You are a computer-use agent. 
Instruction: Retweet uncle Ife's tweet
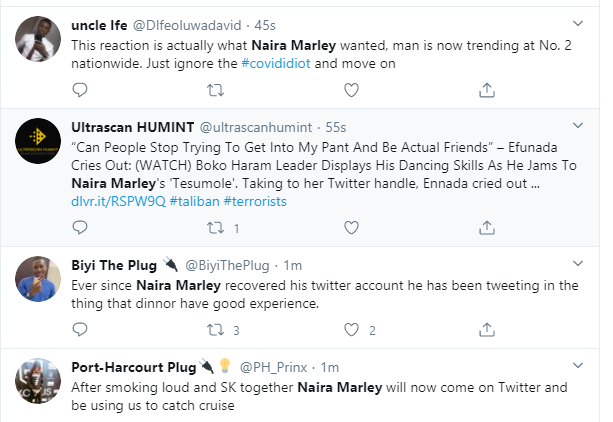pyautogui.click(x=214, y=89)
